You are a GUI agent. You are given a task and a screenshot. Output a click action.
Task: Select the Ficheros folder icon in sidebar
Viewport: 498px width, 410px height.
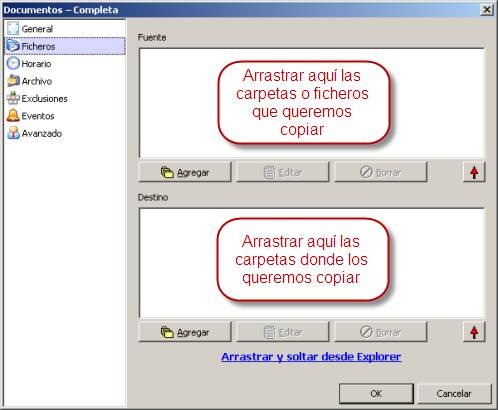(13, 46)
